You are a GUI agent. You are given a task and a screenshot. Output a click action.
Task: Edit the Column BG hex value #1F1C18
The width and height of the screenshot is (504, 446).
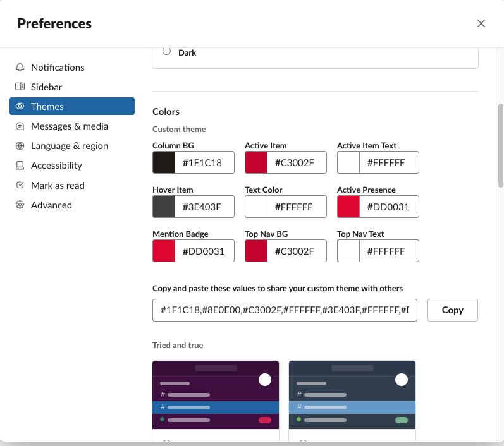[204, 162]
